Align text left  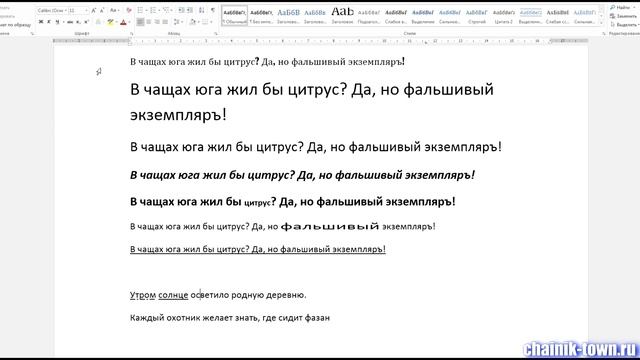click(140, 22)
